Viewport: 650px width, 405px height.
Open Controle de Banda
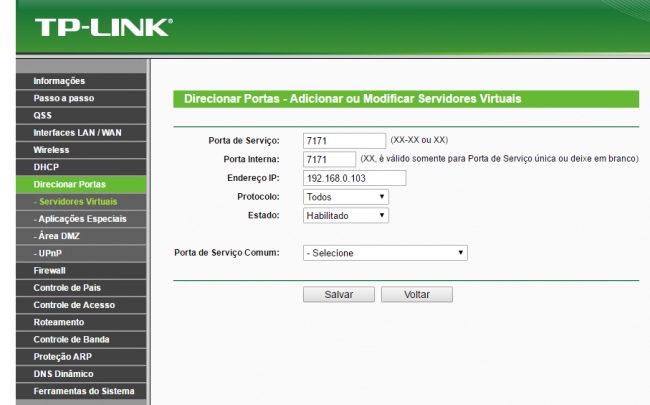point(81,339)
